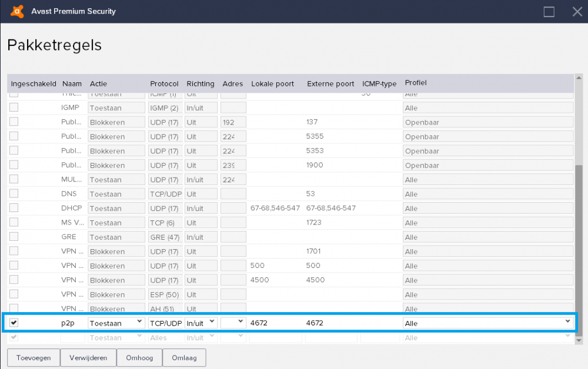Disable the p2p rule checkbox
588x369 pixels.
click(14, 323)
